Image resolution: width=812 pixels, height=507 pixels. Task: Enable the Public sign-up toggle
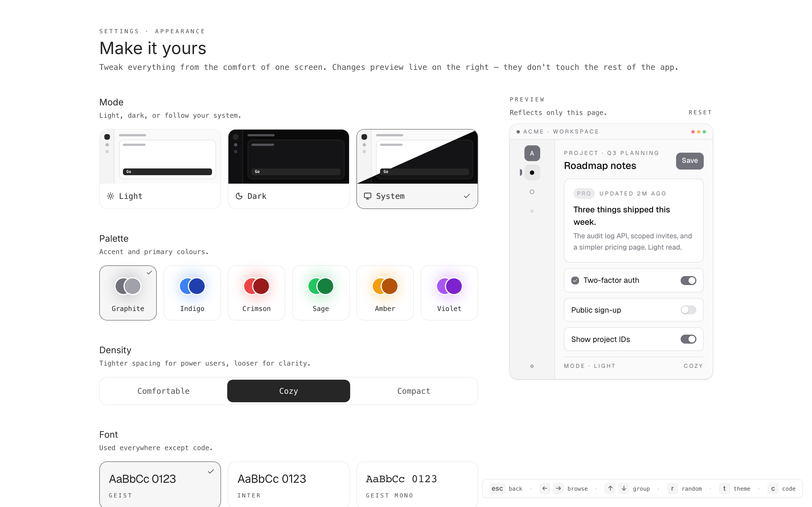688,310
